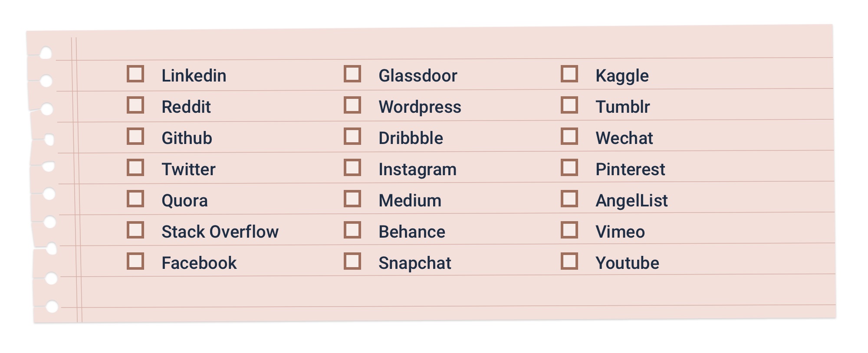Tick the Reddit checkbox
This screenshot has height=353, width=868.
(135, 105)
